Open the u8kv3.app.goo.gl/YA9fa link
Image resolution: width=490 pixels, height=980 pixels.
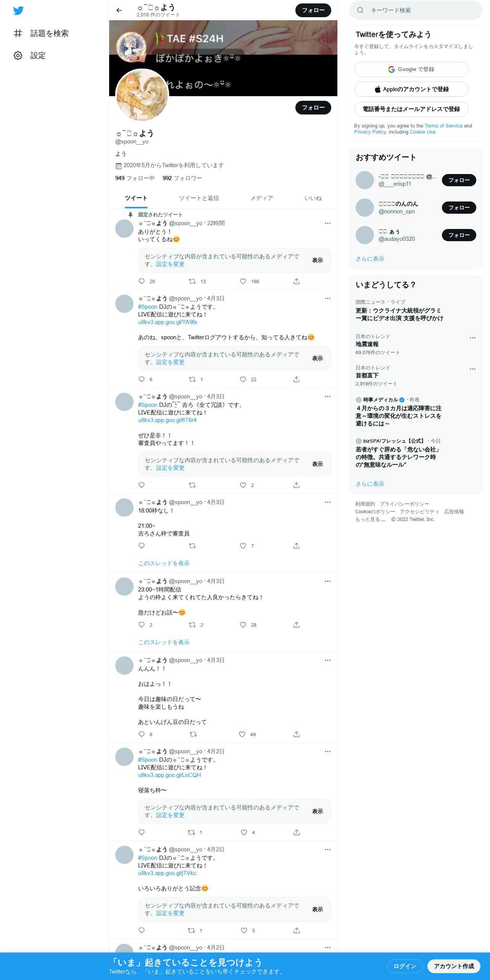click(x=168, y=322)
